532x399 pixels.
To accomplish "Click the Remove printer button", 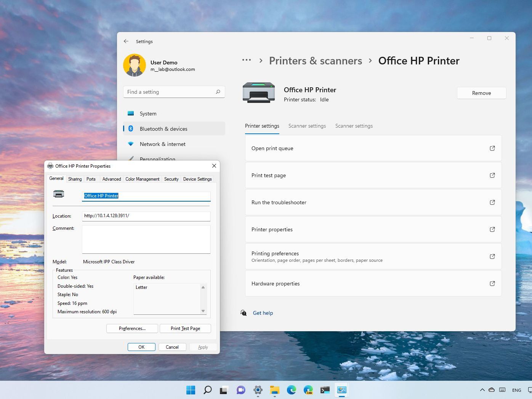I will click(x=481, y=93).
